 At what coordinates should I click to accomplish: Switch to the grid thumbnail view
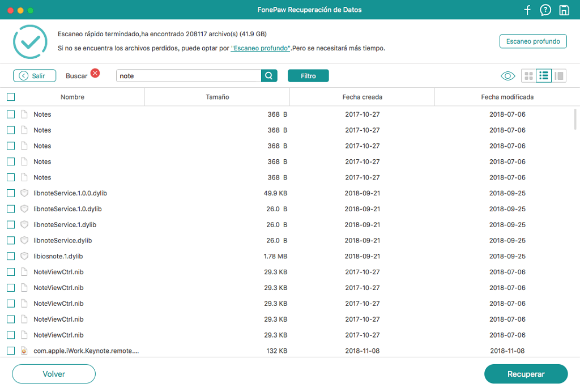click(x=529, y=76)
